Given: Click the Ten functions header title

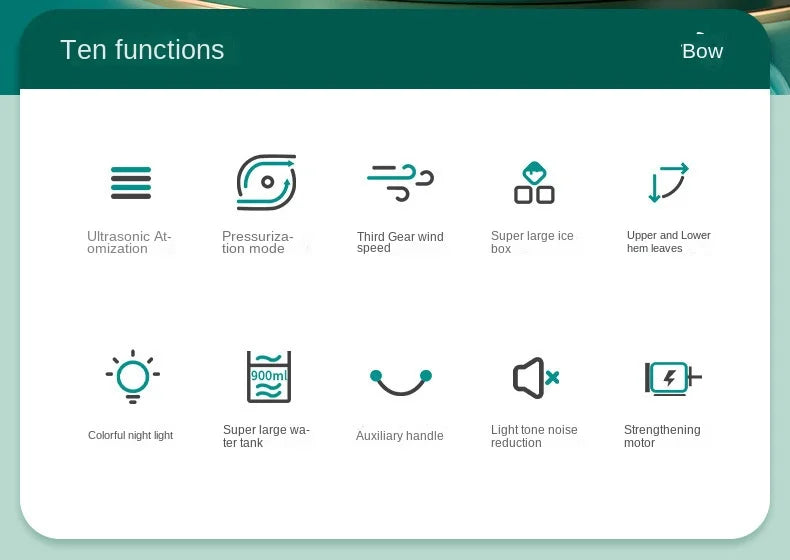Looking at the screenshot, I should pos(142,50).
